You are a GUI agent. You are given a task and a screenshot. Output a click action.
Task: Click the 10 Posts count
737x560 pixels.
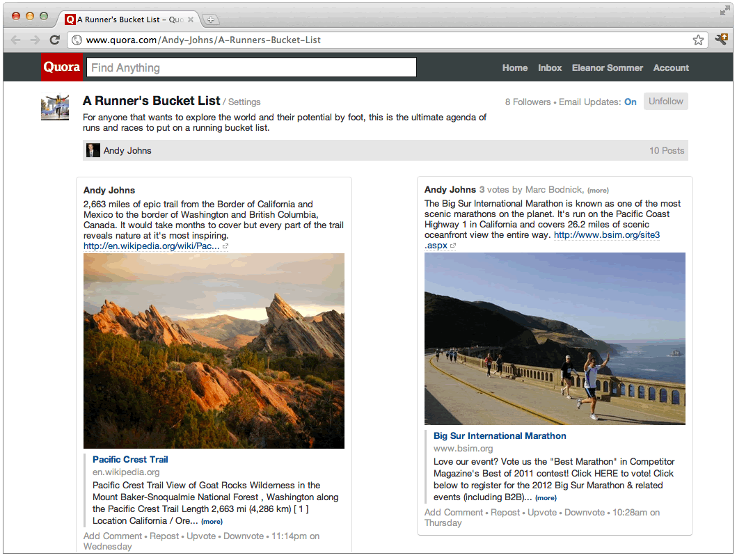click(667, 150)
